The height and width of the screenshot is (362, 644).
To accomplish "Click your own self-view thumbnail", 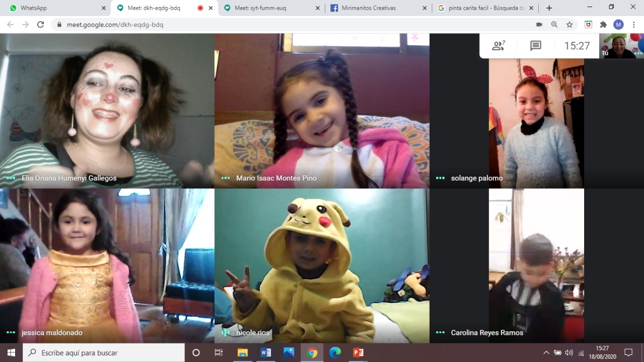I will point(622,46).
